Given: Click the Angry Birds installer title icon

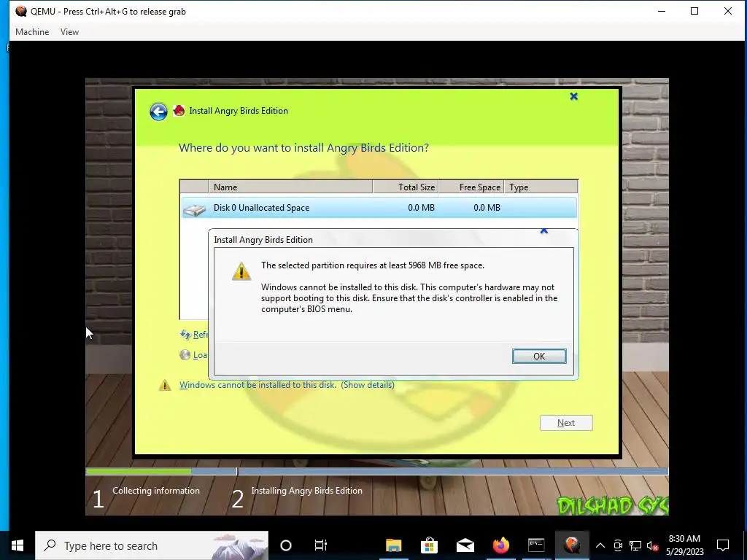Looking at the screenshot, I should point(179,111).
